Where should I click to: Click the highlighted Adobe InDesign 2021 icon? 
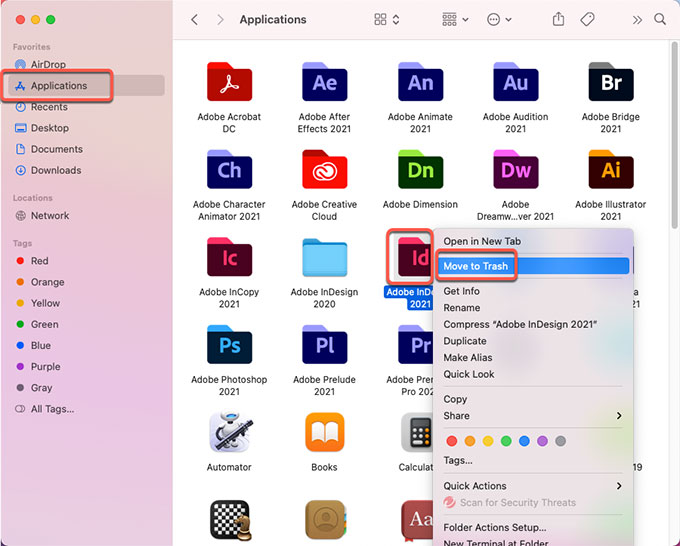[x=415, y=257]
